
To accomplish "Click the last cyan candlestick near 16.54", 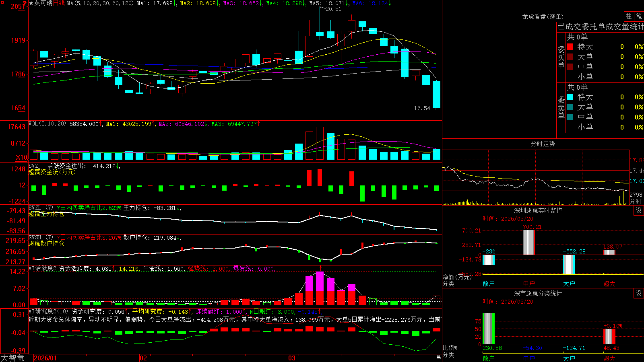I will pos(436,95).
